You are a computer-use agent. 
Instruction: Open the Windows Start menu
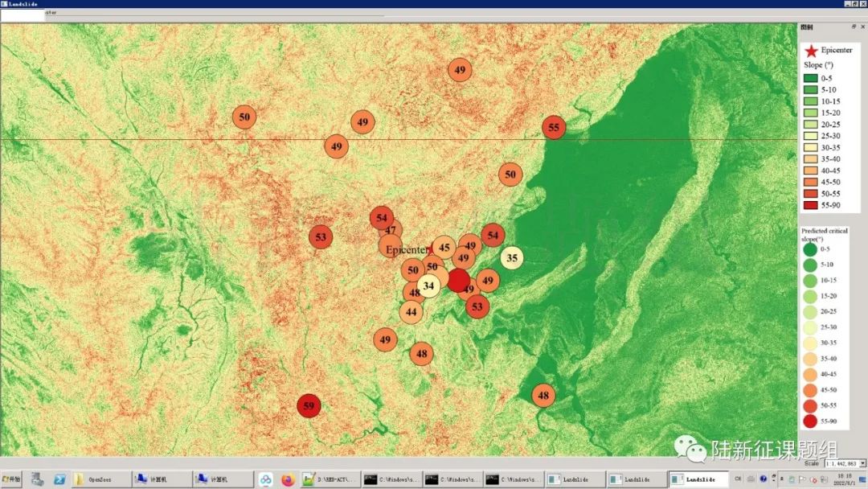point(12,479)
